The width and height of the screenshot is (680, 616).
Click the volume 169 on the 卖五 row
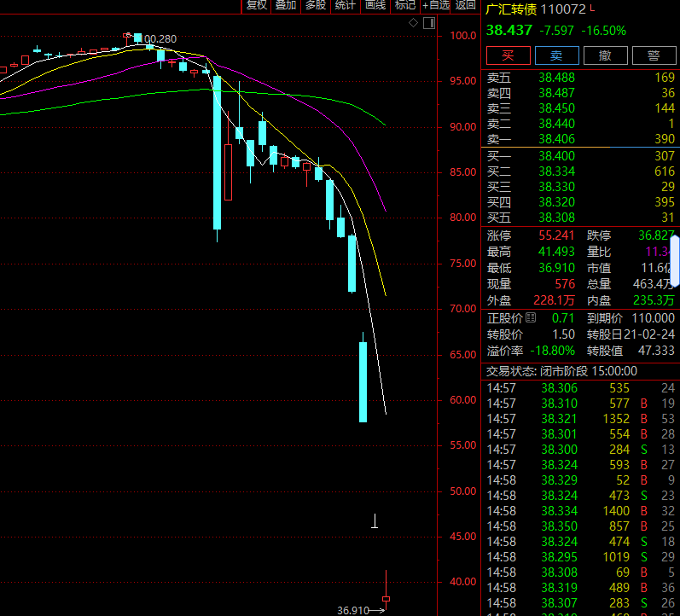tap(665, 78)
